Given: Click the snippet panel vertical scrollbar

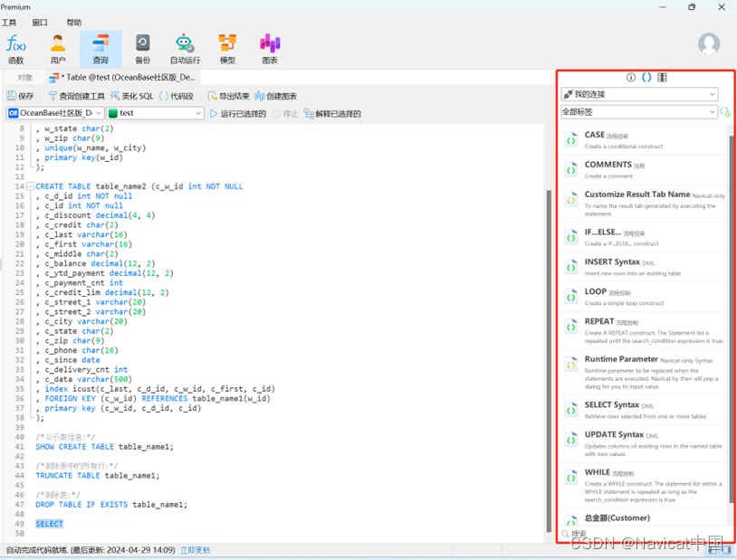Looking at the screenshot, I should coord(731,319).
